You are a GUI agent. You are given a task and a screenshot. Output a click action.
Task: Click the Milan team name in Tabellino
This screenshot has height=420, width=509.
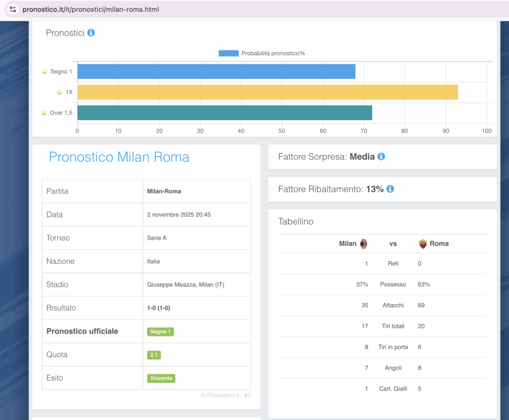(x=347, y=244)
